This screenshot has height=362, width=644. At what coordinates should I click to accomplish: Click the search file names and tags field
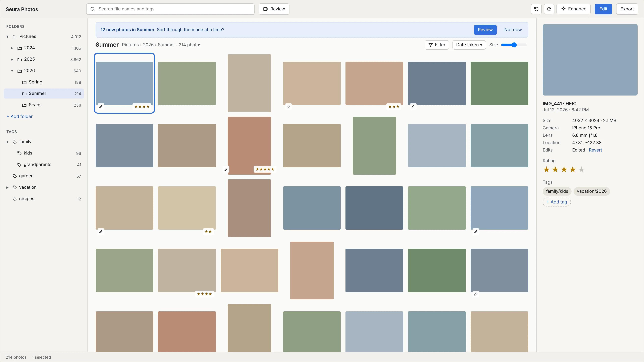[170, 9]
